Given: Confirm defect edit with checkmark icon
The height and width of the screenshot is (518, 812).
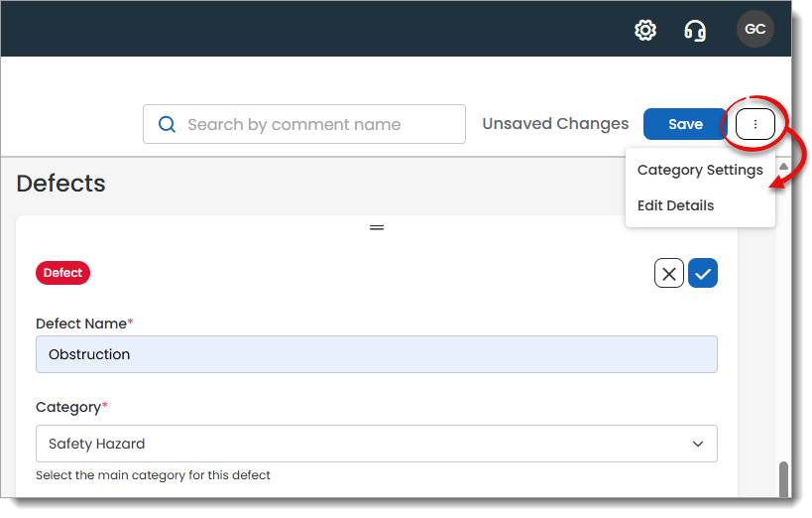Looking at the screenshot, I should [x=703, y=273].
